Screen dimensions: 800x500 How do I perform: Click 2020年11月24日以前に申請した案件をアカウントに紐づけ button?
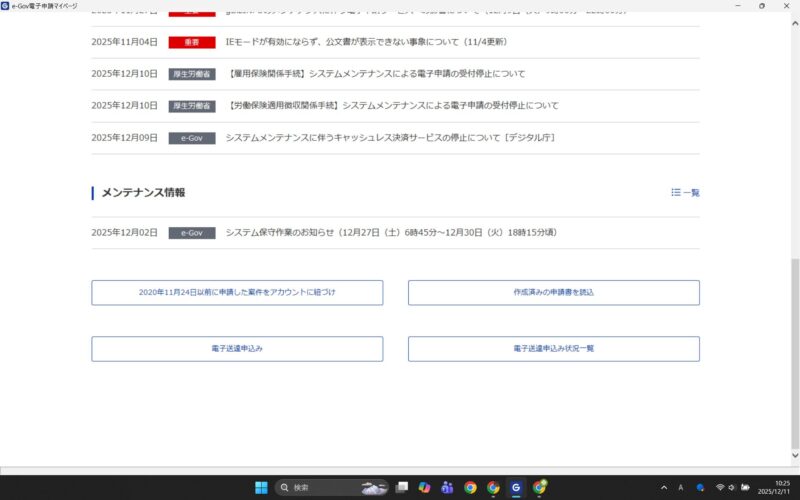pyautogui.click(x=237, y=293)
